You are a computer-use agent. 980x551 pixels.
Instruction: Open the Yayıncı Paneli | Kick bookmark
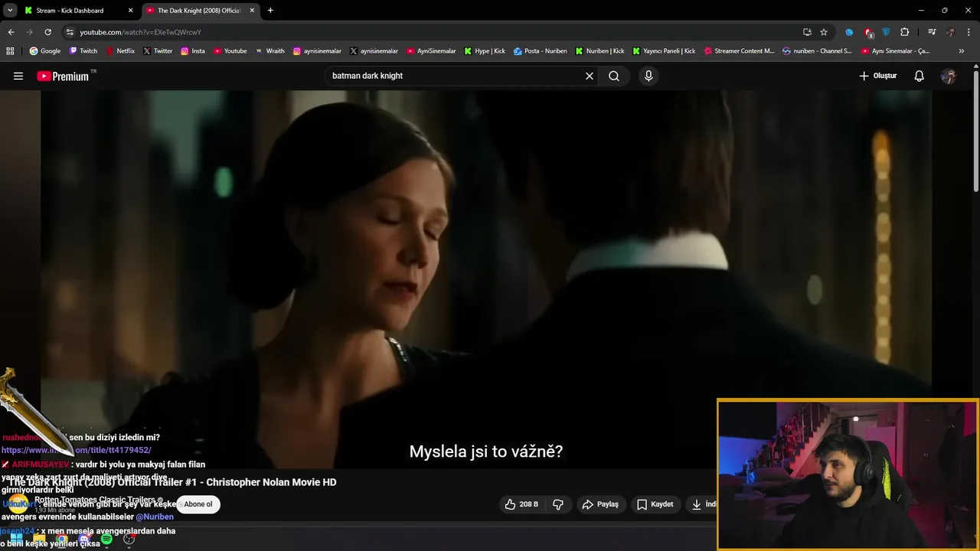click(664, 51)
